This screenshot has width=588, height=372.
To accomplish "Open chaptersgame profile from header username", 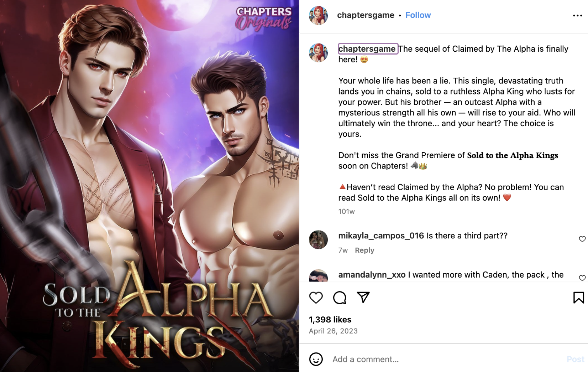I will [x=366, y=15].
